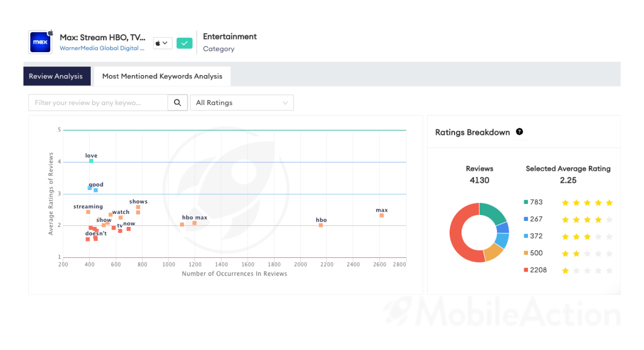Click the '267' four-star review count
Viewport: 644px width, 350px height.
coord(536,219)
